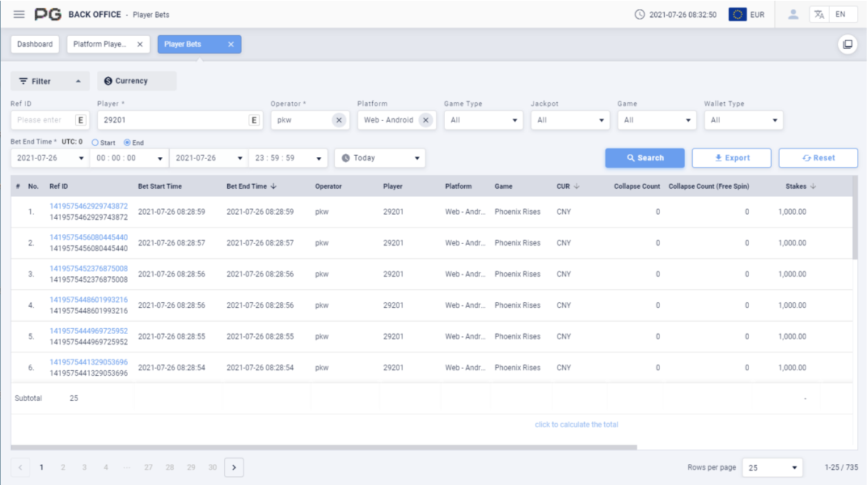Image resolution: width=868 pixels, height=485 pixels.
Task: Click 'click to calculate the total' link
Action: tap(576, 424)
